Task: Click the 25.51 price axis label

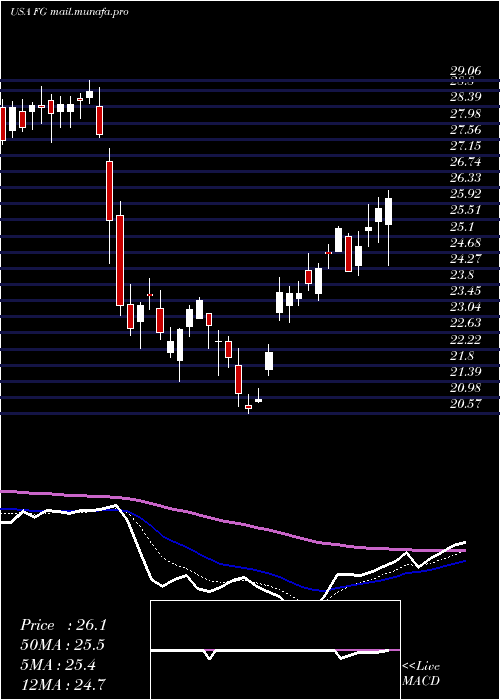Action: pos(465,210)
